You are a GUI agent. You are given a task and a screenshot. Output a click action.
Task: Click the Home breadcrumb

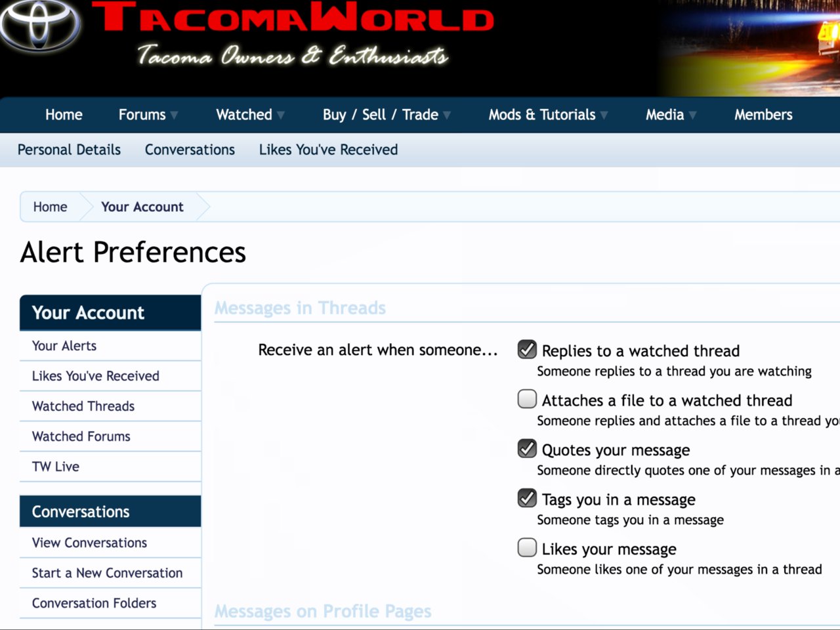(x=50, y=207)
